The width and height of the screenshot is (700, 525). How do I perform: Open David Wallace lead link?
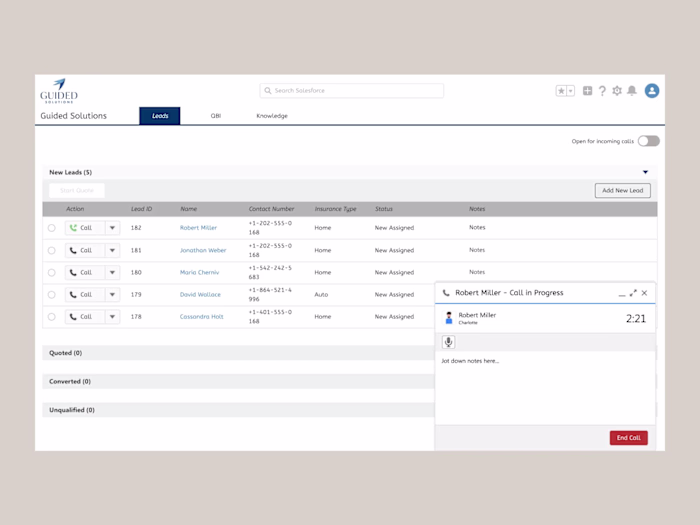coord(200,295)
